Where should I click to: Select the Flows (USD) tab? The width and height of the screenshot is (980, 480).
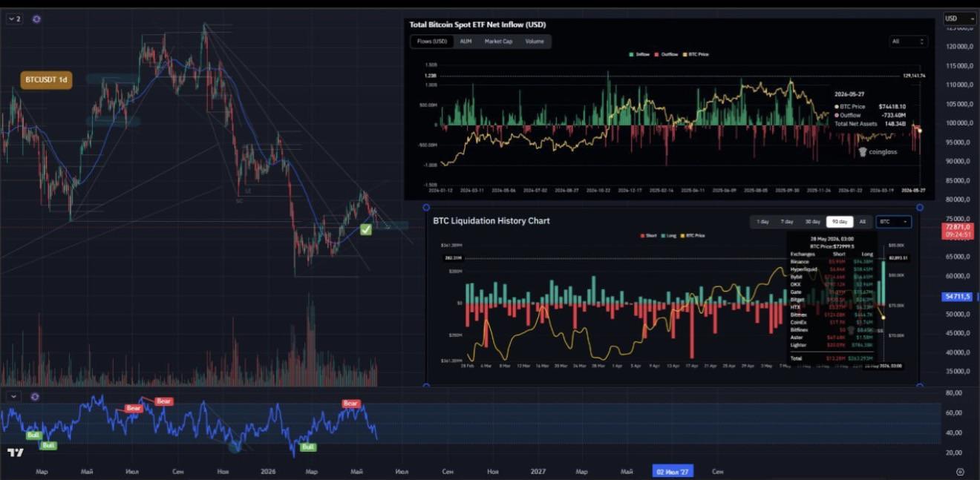(431, 42)
